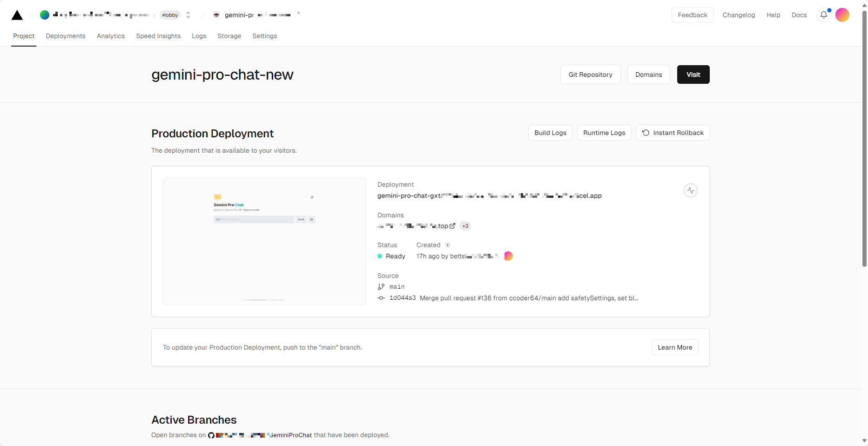Open the notifications bell
Image resolution: width=868 pixels, height=446 pixels.
click(823, 15)
